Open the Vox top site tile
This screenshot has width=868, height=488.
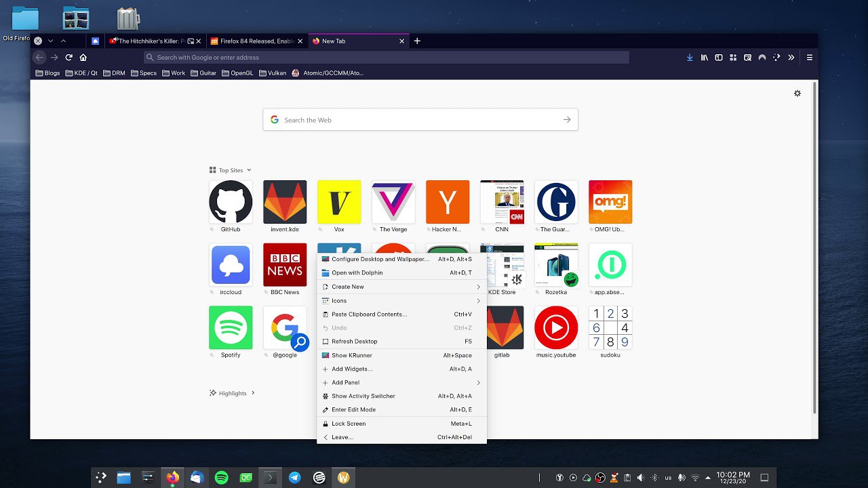click(339, 202)
